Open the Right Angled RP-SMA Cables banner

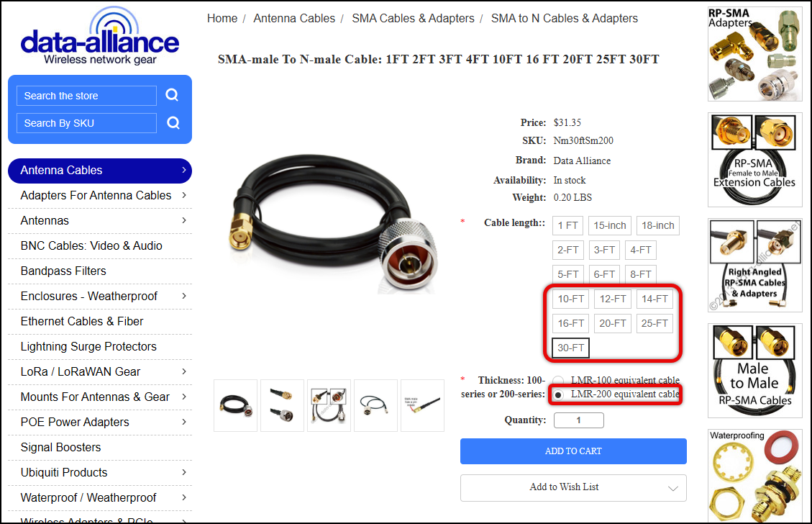click(754, 266)
